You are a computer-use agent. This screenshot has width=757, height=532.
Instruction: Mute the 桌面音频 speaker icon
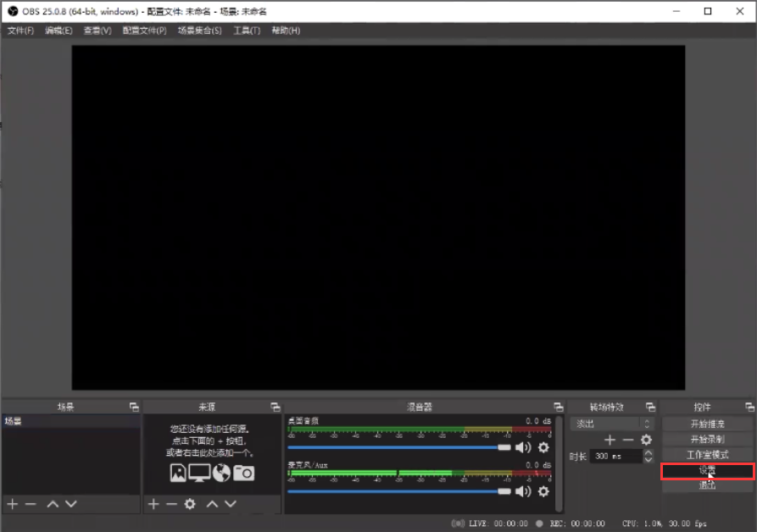(x=524, y=447)
